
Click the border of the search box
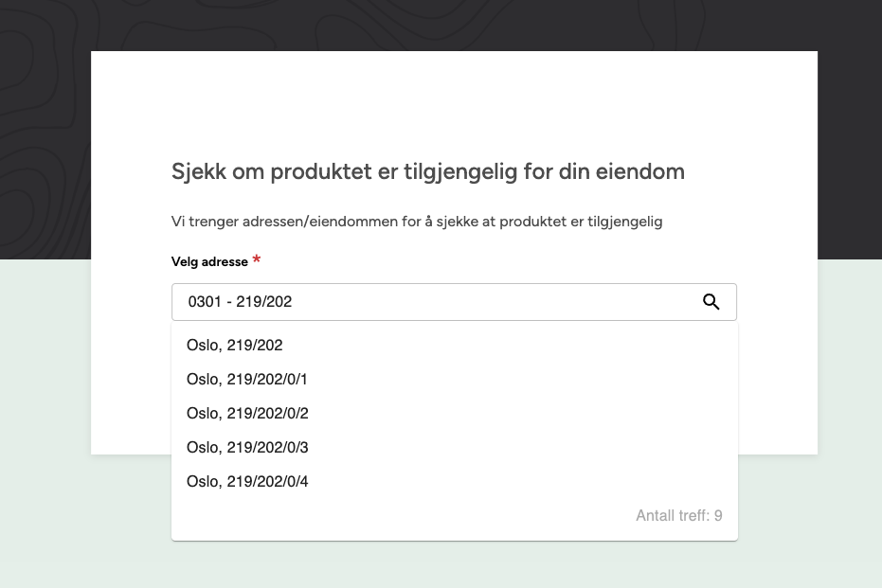455,283
